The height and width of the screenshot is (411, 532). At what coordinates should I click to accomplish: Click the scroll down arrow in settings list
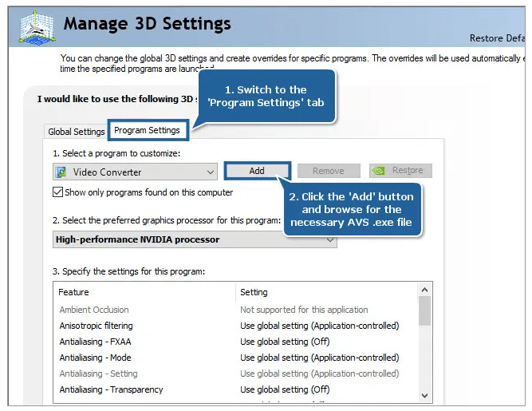(x=424, y=396)
